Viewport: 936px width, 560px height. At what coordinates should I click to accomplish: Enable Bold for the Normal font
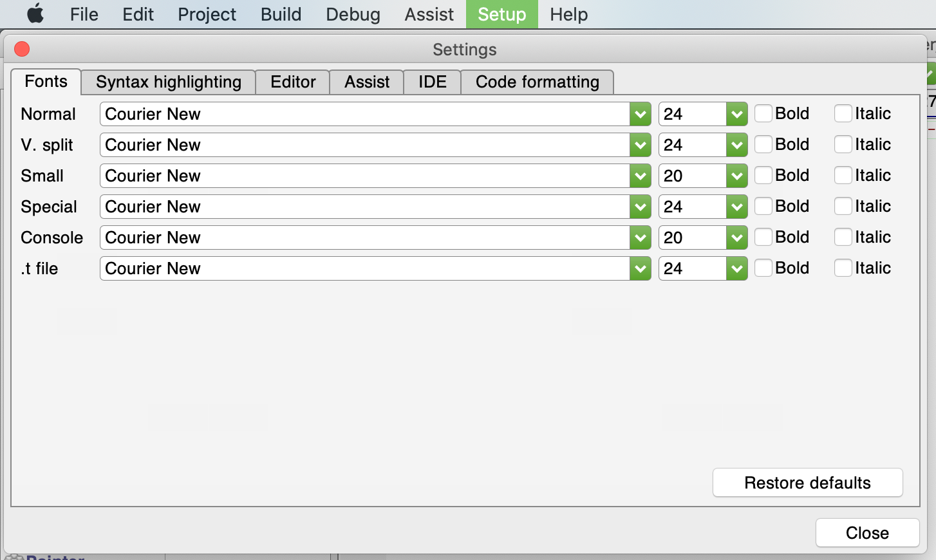pos(763,114)
